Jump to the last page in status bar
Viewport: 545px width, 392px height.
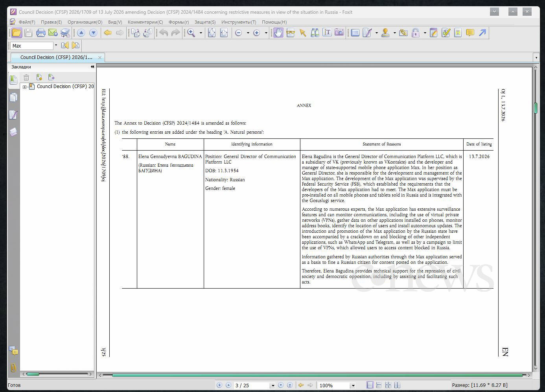click(290, 385)
